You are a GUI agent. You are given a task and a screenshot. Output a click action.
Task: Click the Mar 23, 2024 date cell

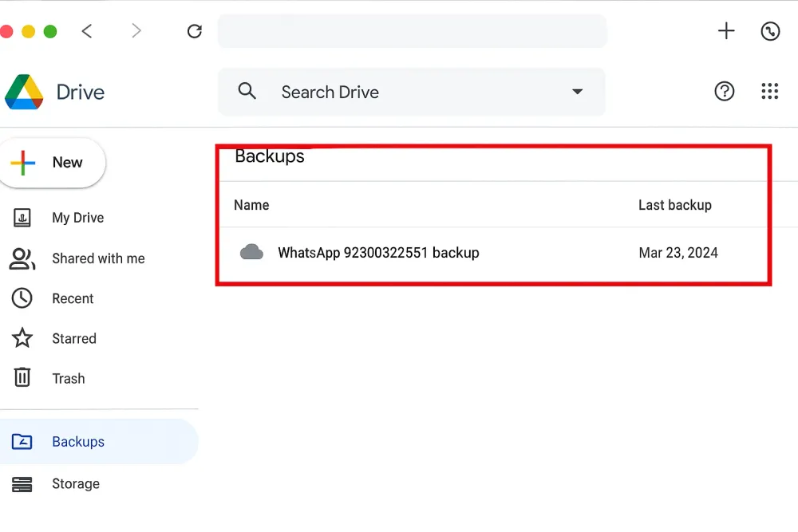point(678,253)
